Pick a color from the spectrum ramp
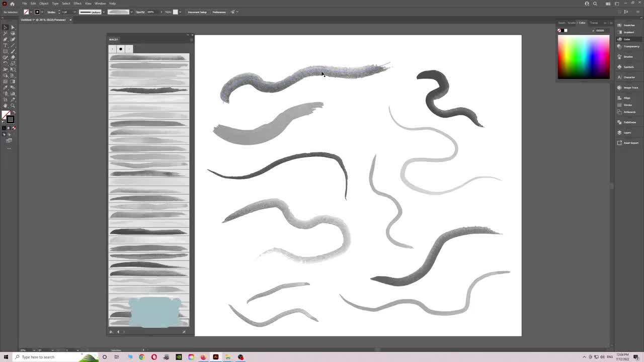This screenshot has height=362, width=644. pos(584,56)
